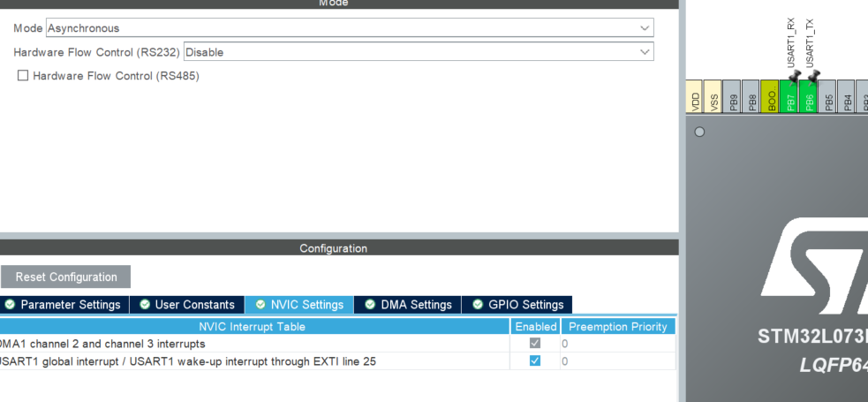Click USART1 global interrupt row text
868x402 pixels.
click(187, 361)
